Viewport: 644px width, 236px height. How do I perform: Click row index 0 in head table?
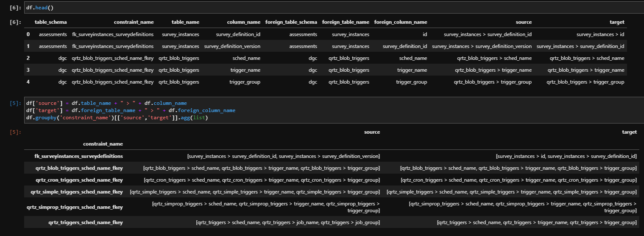(x=28, y=34)
